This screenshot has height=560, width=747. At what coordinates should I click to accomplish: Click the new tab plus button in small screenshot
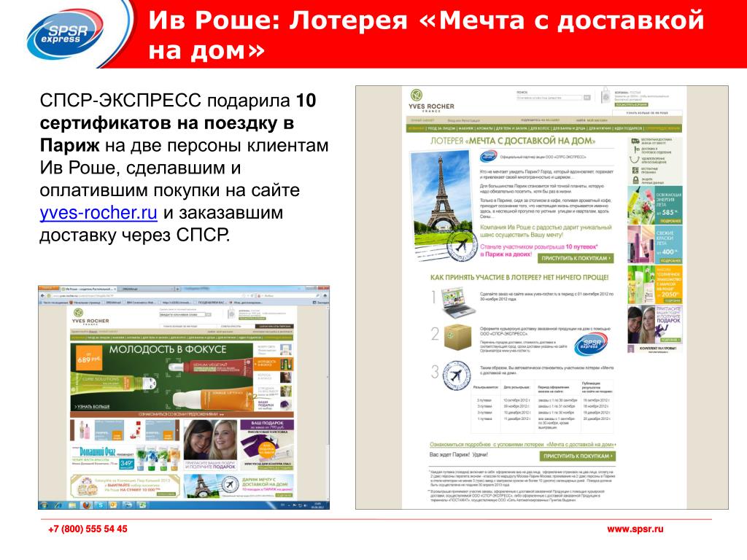[x=177, y=289]
